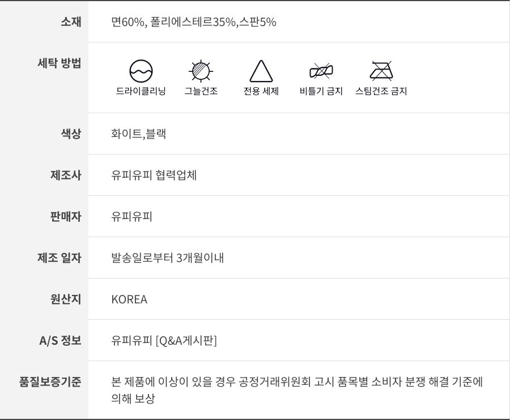
Task: Click the shade drying sun icon
Action: (x=201, y=71)
